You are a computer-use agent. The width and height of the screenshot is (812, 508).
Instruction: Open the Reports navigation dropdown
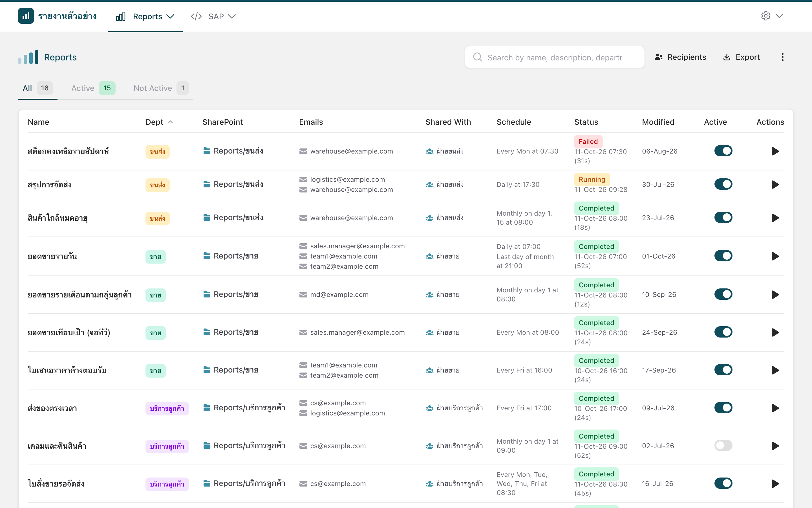145,16
